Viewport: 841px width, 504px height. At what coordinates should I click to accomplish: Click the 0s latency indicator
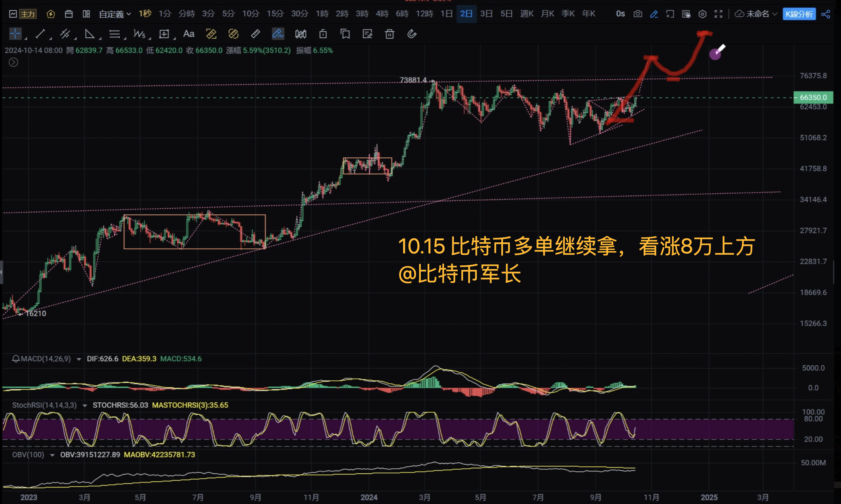click(x=620, y=14)
